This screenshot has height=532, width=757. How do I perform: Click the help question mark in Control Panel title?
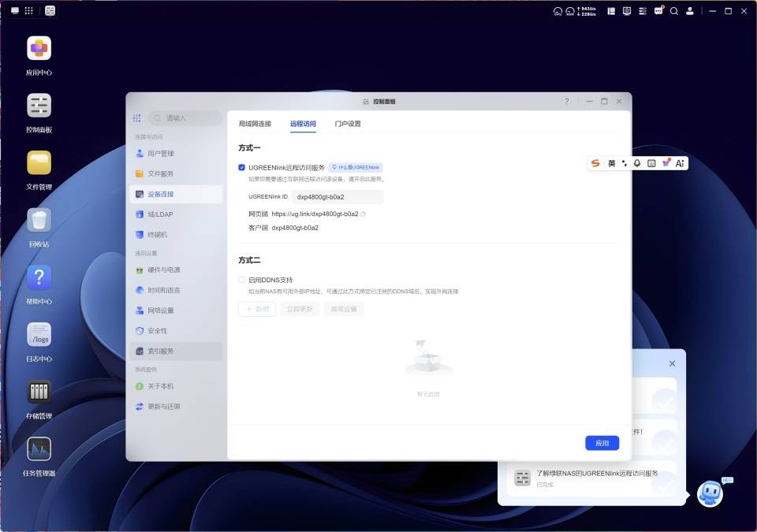pos(567,102)
